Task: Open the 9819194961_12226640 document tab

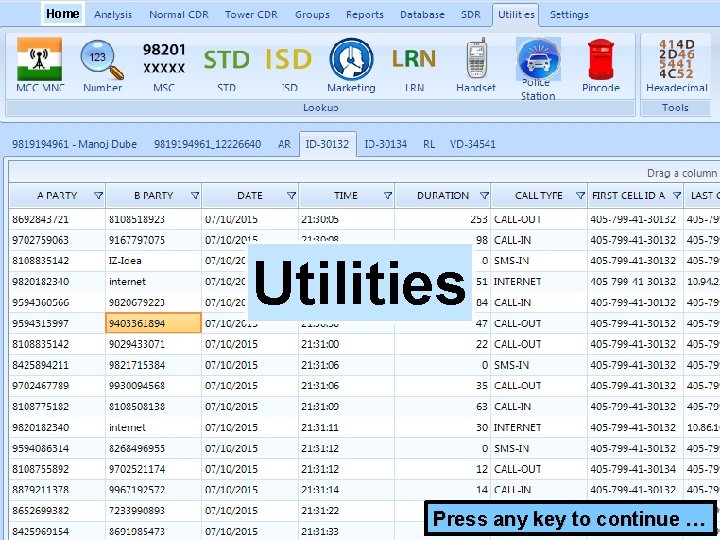Action: tap(208, 144)
